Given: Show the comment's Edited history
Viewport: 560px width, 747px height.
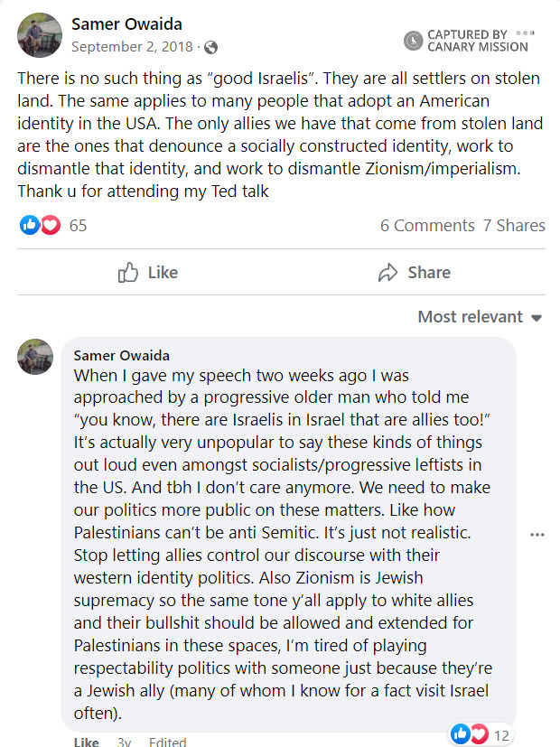Looking at the screenshot, I should click(x=167, y=742).
